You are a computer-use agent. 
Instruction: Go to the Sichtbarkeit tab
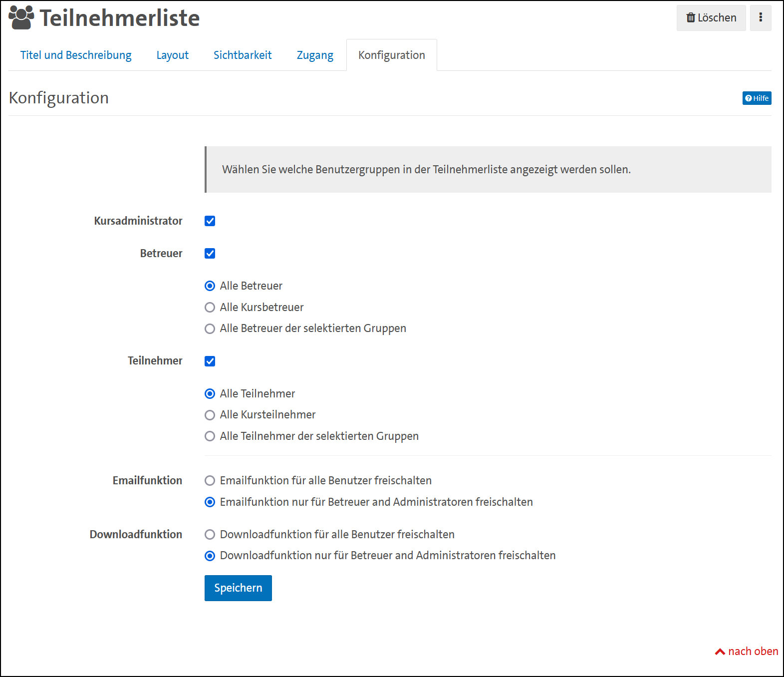click(243, 55)
